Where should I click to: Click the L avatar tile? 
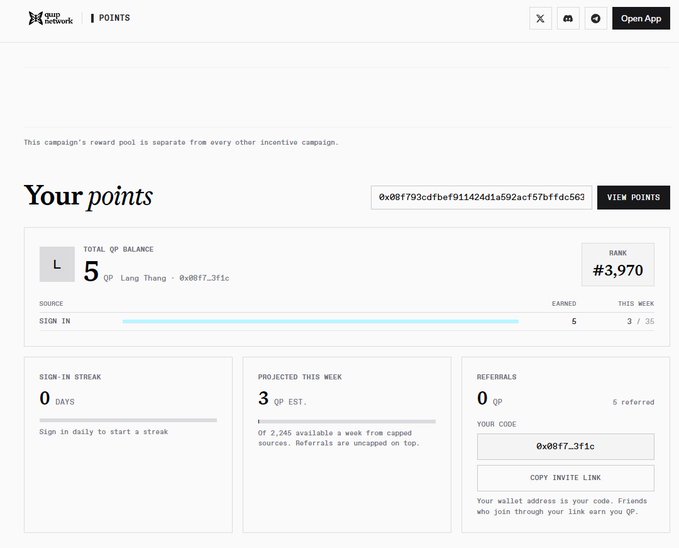pos(57,264)
